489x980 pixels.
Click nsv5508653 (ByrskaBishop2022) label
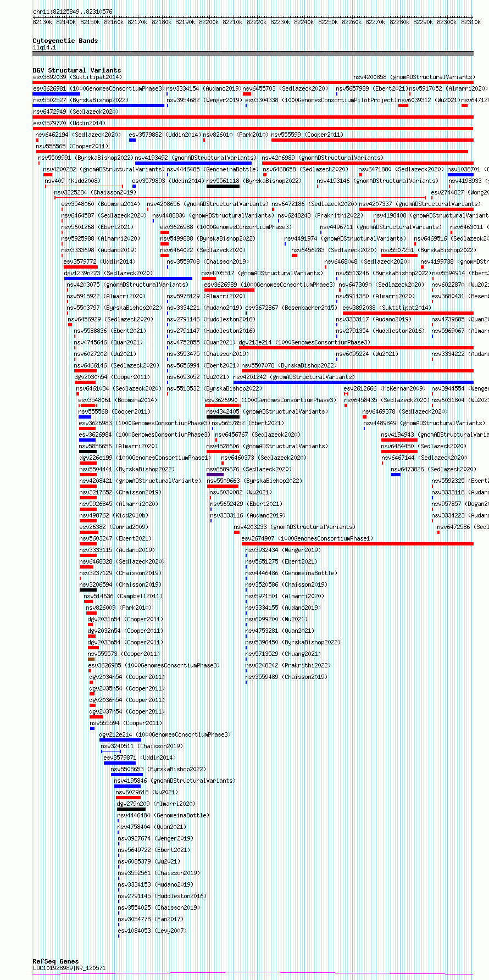pyautogui.click(x=158, y=770)
